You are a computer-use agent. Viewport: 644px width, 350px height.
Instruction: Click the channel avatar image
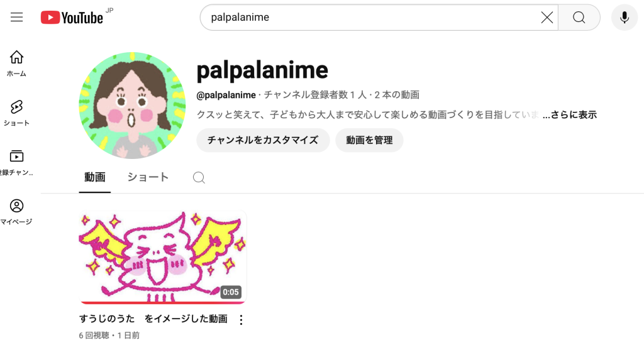click(x=132, y=106)
